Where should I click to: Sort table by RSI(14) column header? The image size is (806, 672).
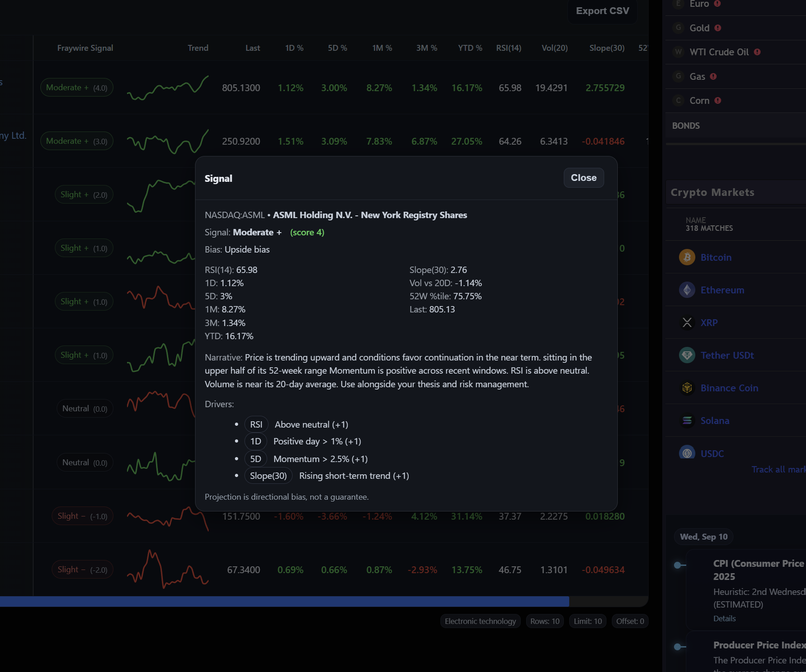[508, 48]
